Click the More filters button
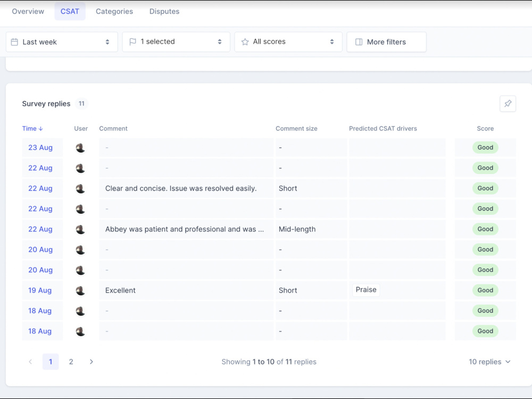The height and width of the screenshot is (399, 532). [386, 41]
